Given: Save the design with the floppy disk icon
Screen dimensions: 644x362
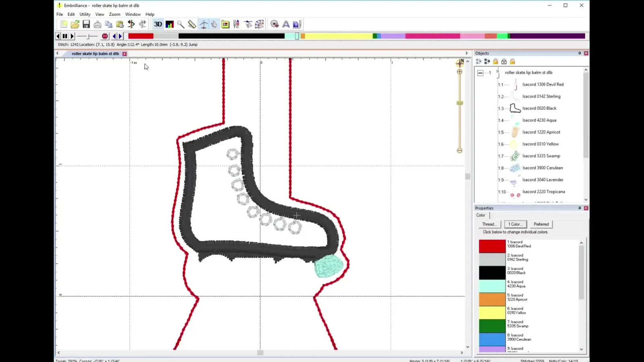Looking at the screenshot, I should pyautogui.click(x=86, y=25).
